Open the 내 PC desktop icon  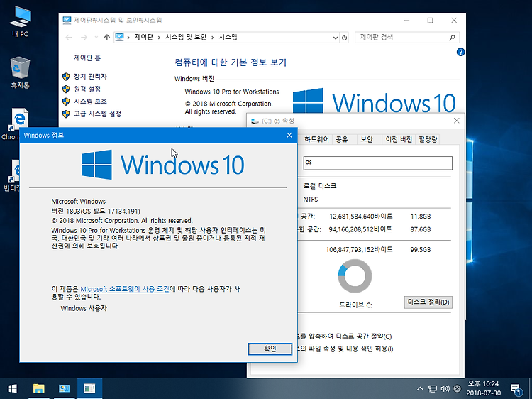click(20, 21)
